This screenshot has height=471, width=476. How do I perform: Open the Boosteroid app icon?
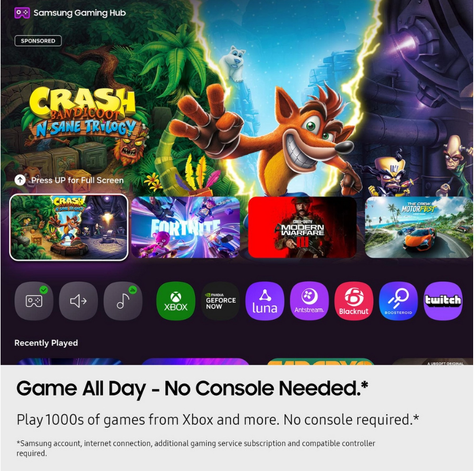pos(398,301)
